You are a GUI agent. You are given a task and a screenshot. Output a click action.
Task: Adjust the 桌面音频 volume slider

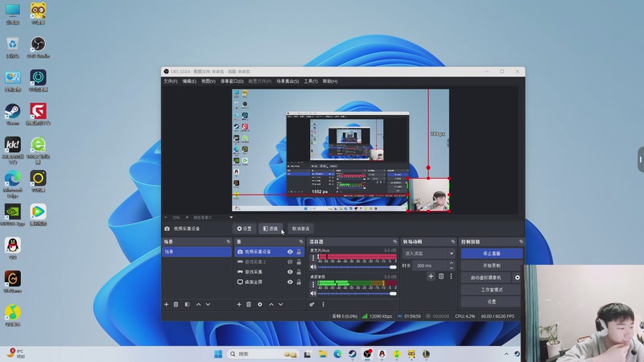coord(354,293)
